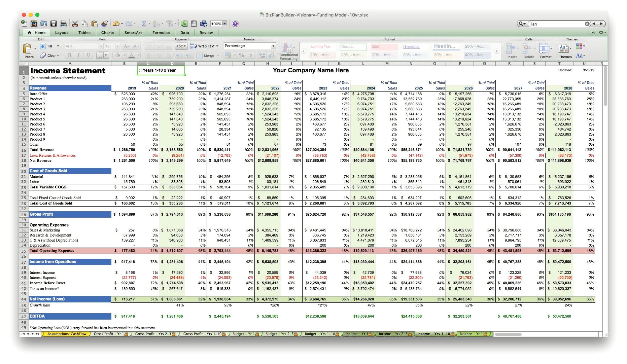
Task: Toggle Underline formatting
Action: [88, 55]
